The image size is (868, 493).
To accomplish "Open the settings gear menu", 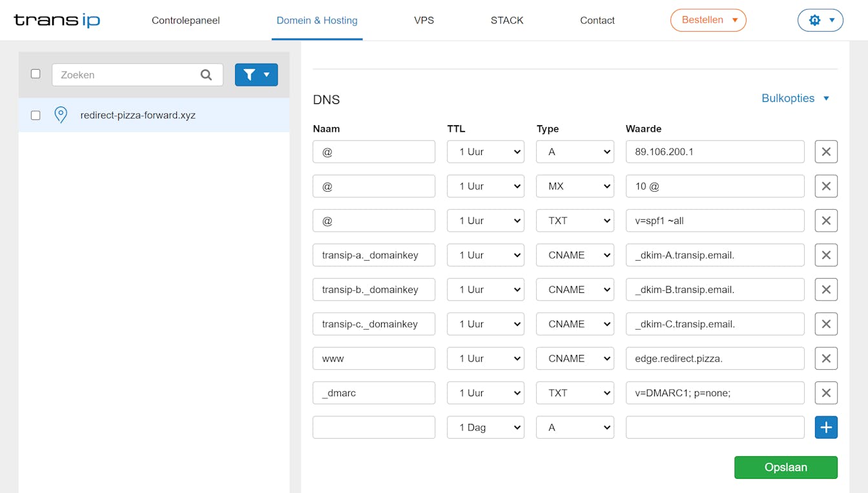I will 820,20.
